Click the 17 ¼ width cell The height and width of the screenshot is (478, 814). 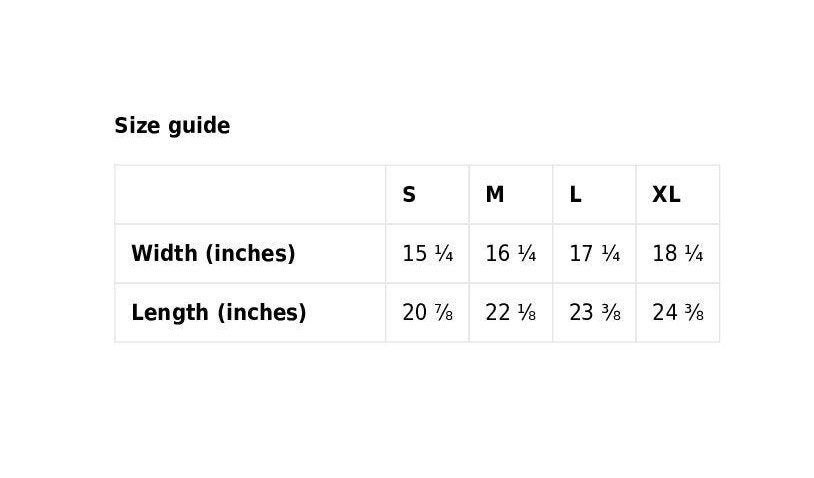[594, 254]
